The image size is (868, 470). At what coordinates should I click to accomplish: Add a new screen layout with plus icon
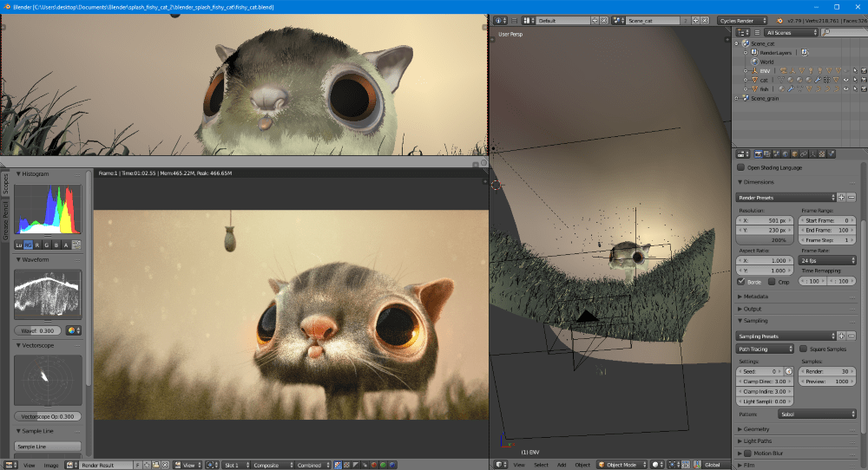pos(595,21)
